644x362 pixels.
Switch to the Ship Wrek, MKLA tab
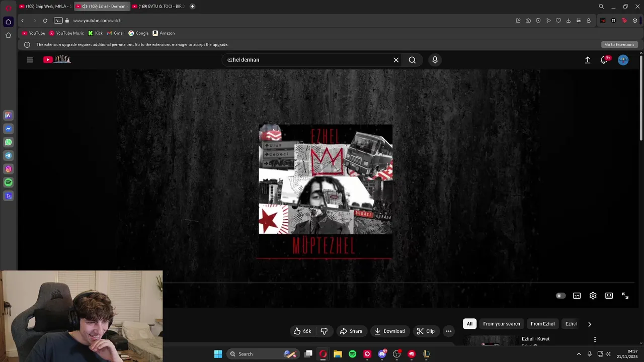[x=45, y=6]
